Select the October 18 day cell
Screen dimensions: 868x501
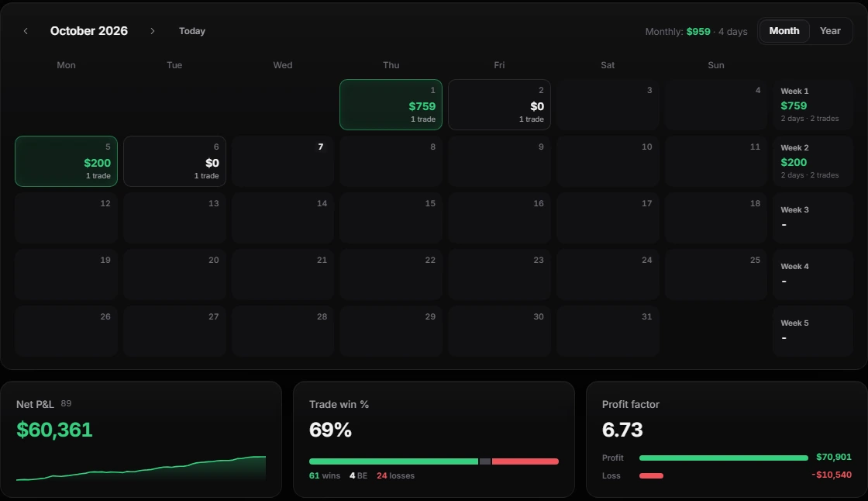716,218
